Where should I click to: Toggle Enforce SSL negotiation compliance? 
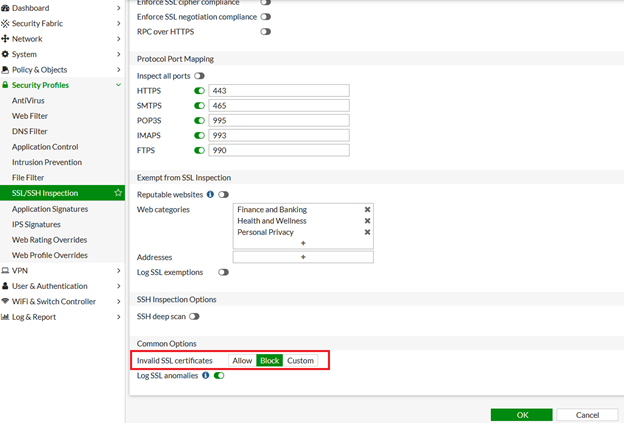[x=265, y=17]
